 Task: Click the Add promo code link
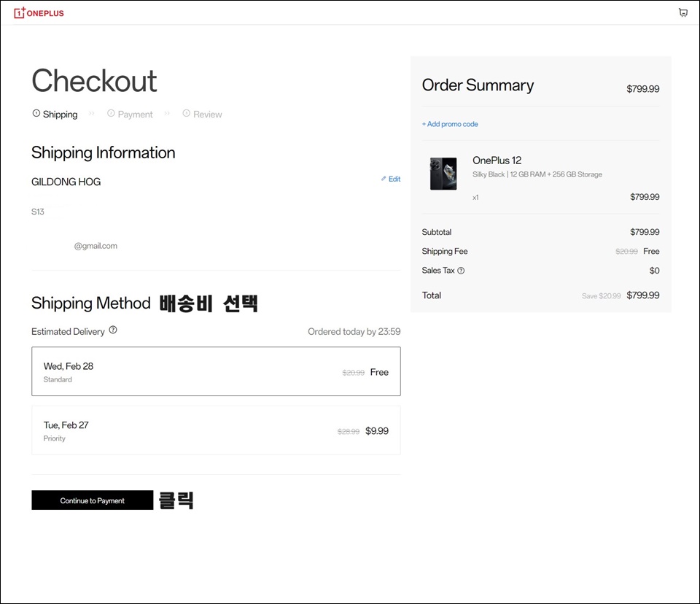(x=450, y=124)
